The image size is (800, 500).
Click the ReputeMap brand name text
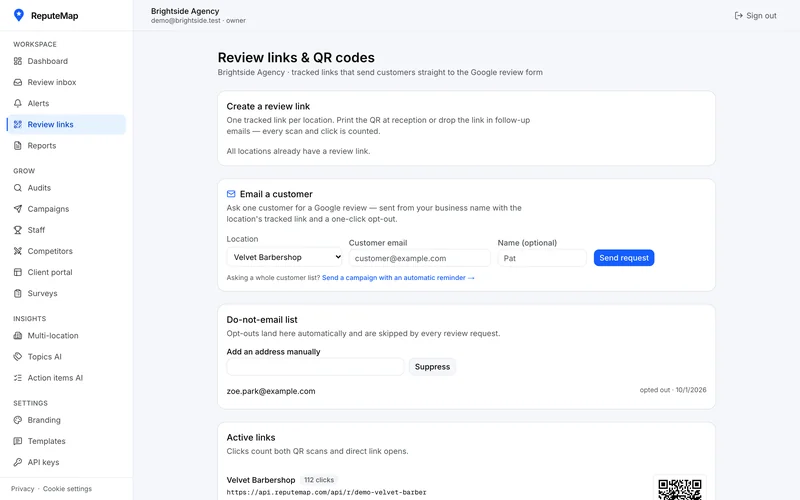[55, 16]
